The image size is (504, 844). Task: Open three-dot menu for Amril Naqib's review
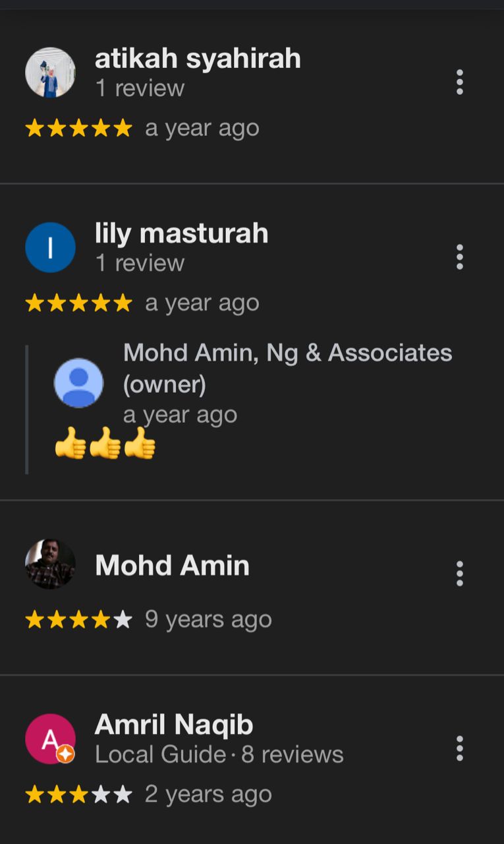(459, 748)
